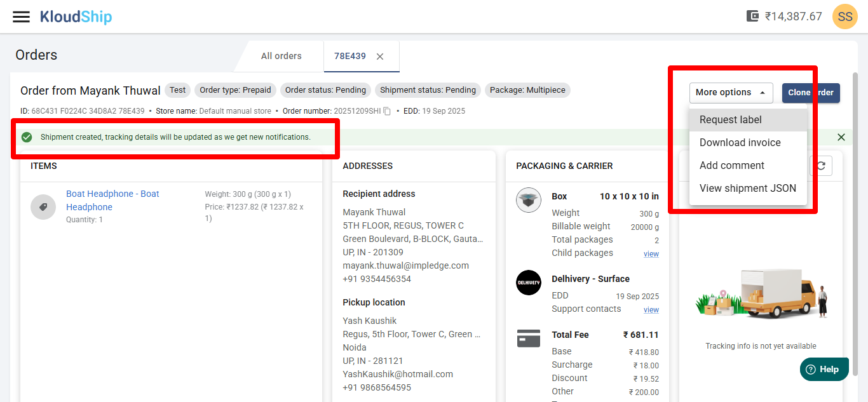Click the Total Fee ₹ 681.11 amount
Viewport: 868px width, 402px height.
[x=641, y=335]
